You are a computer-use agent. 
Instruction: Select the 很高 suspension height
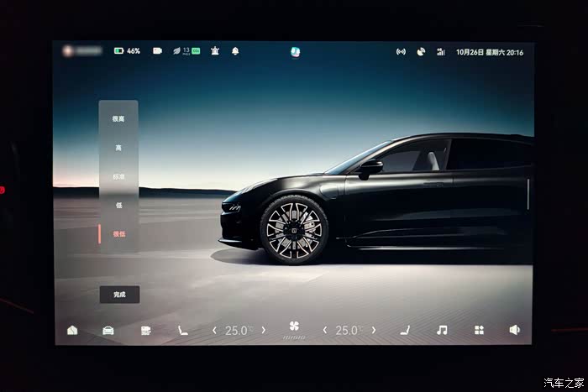[118, 119]
